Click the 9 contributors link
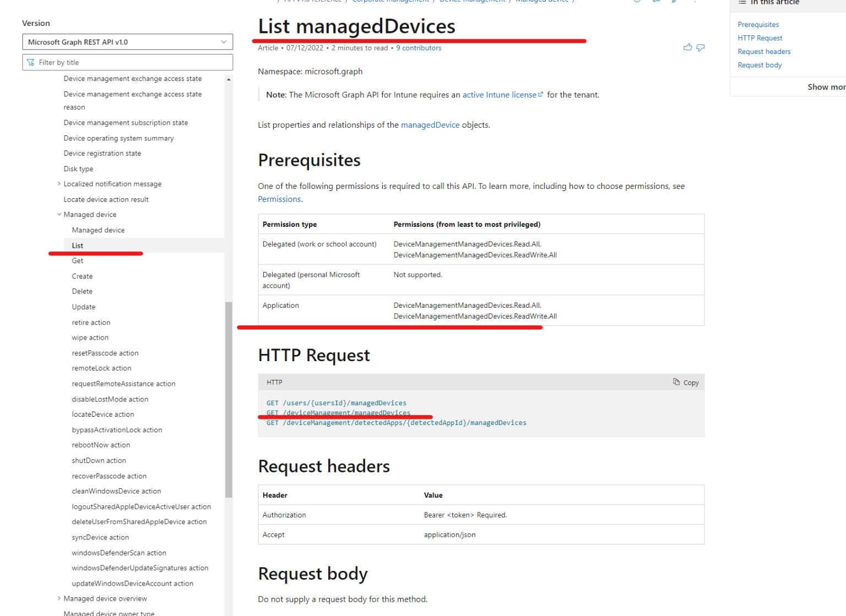 click(419, 48)
